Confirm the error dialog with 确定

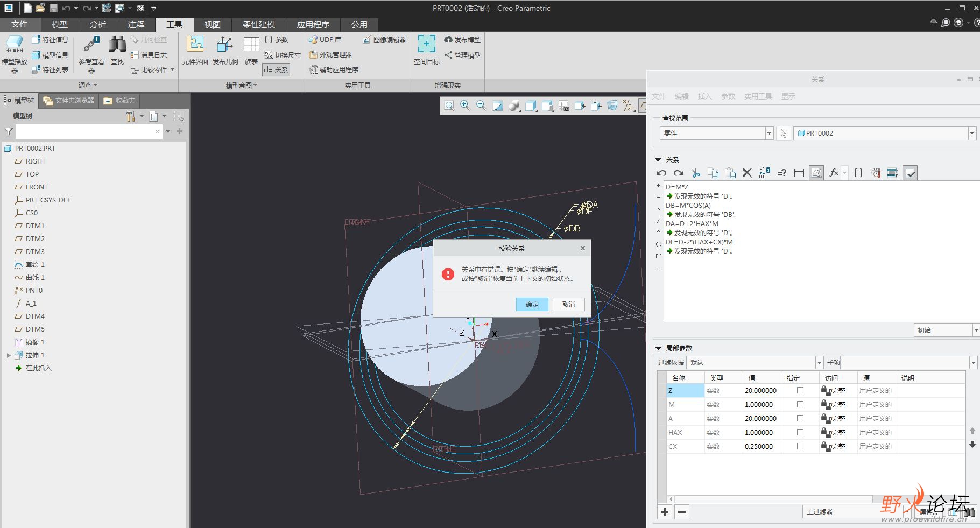[x=532, y=305]
